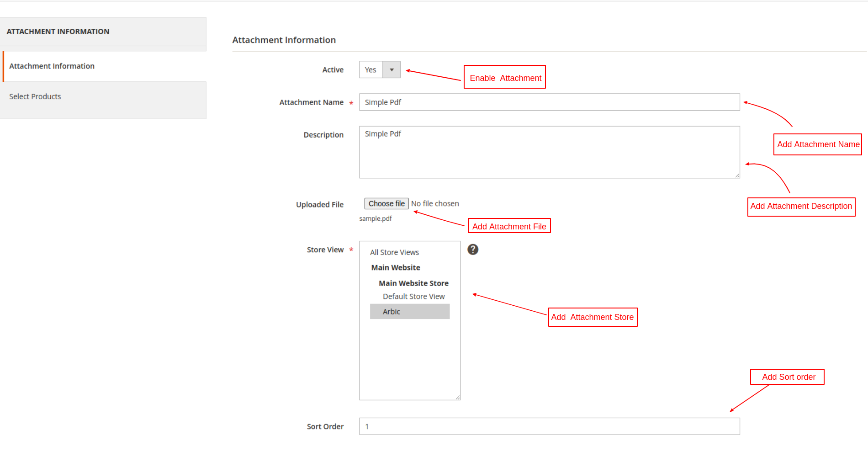Open the Attachment Information tab in sidebar

[x=52, y=66]
